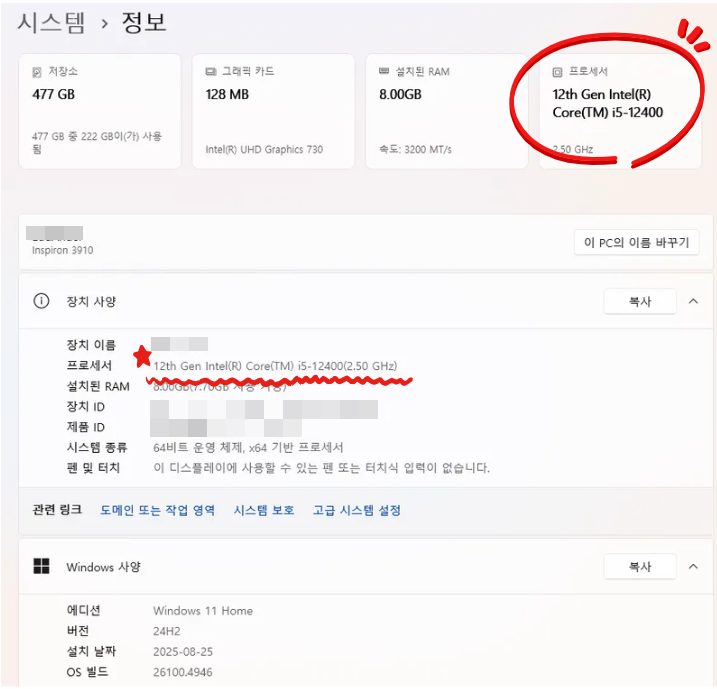
Task: Click the 펜 및 터치 description text
Action: click(x=321, y=468)
